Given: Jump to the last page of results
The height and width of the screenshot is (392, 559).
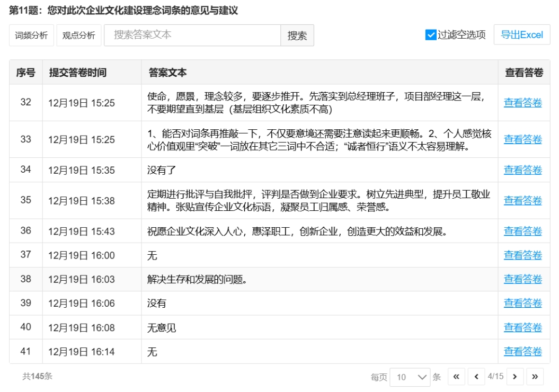Looking at the screenshot, I should (x=535, y=377).
